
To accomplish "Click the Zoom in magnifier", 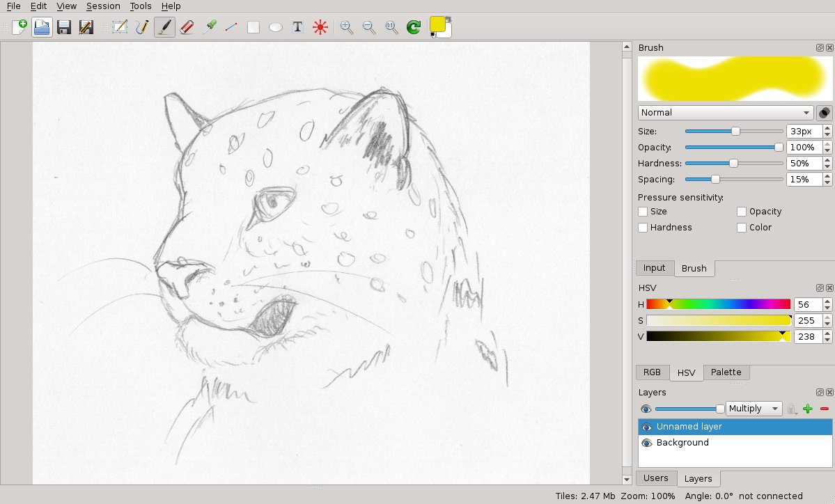I will tap(347, 27).
